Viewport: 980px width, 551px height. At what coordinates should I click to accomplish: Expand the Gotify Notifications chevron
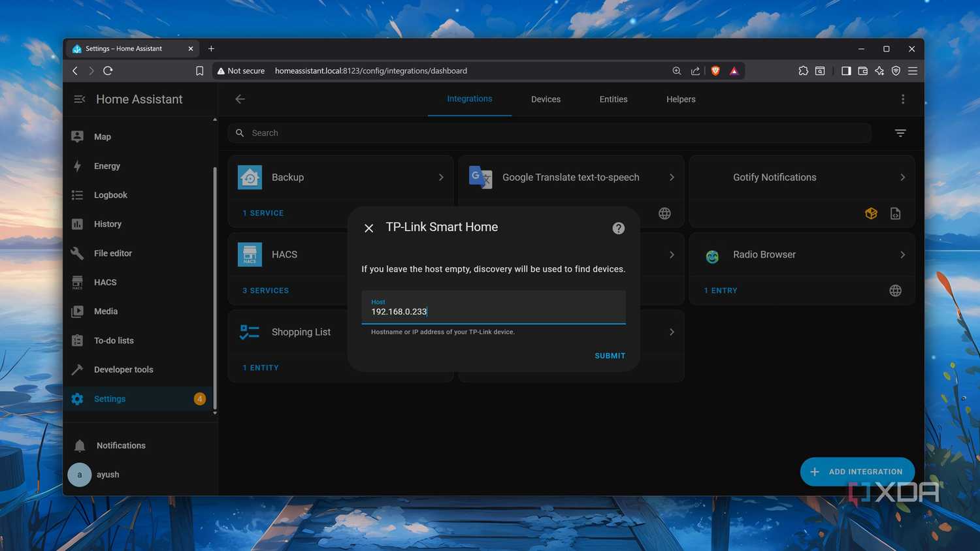tap(902, 178)
